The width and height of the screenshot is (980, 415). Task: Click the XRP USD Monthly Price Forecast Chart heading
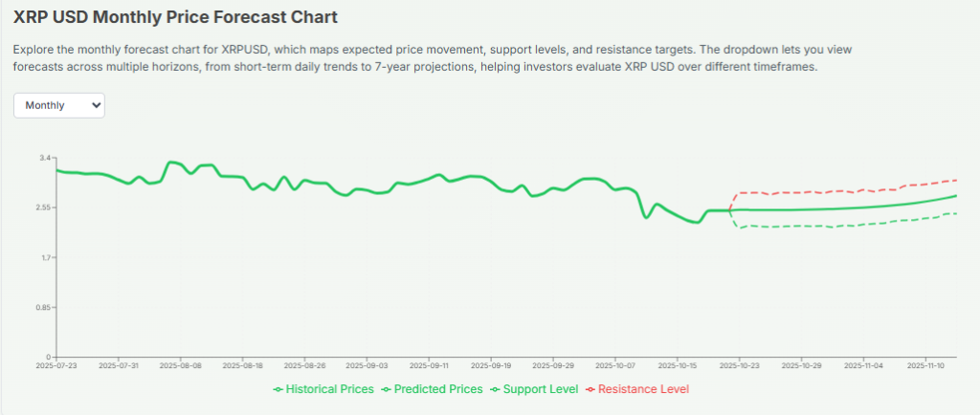click(x=176, y=18)
